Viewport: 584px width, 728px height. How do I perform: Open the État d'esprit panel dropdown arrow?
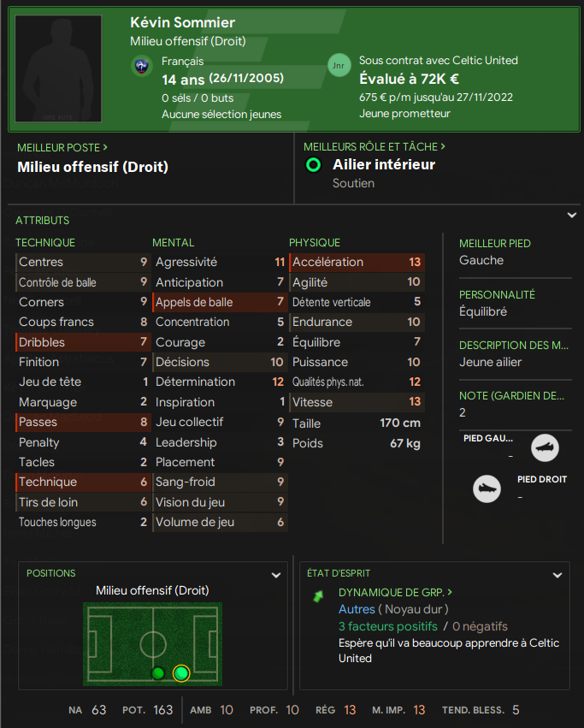pos(557,575)
